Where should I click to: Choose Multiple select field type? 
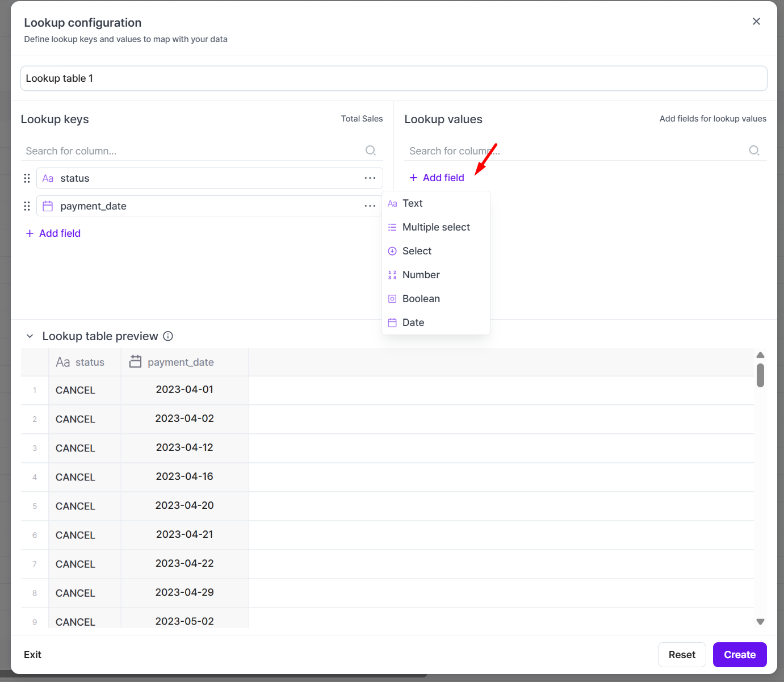(435, 227)
